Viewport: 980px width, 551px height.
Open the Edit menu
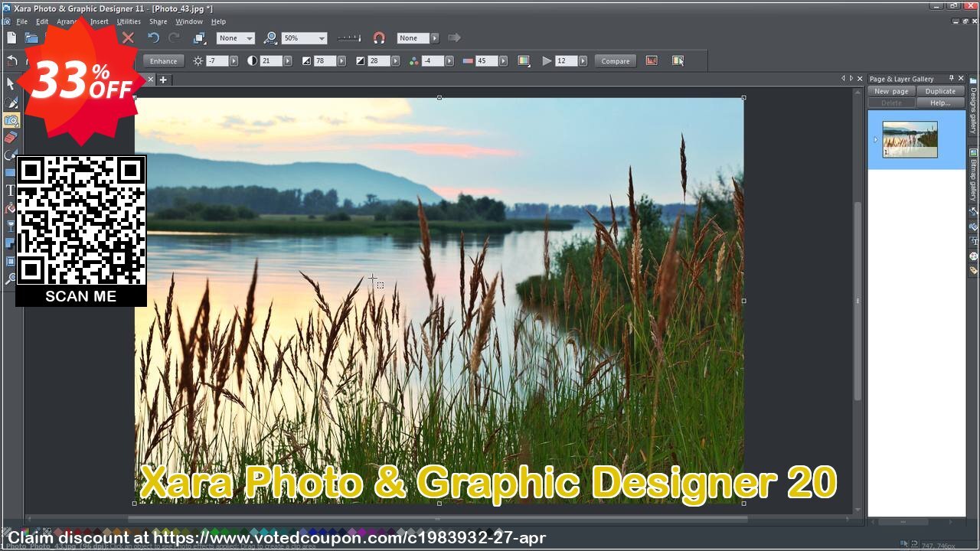[x=42, y=21]
